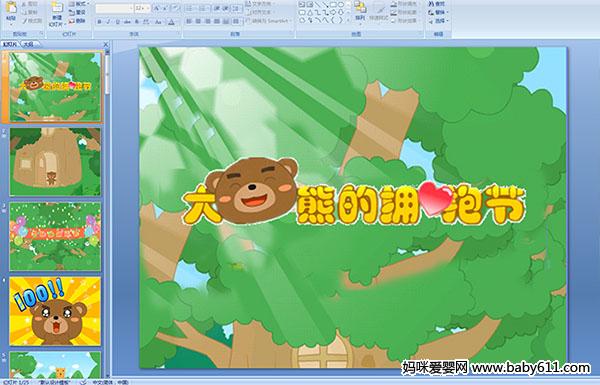Screen dimensions: 600x385
Task: Toggle Text Shadow formatting
Action: (x=137, y=22)
